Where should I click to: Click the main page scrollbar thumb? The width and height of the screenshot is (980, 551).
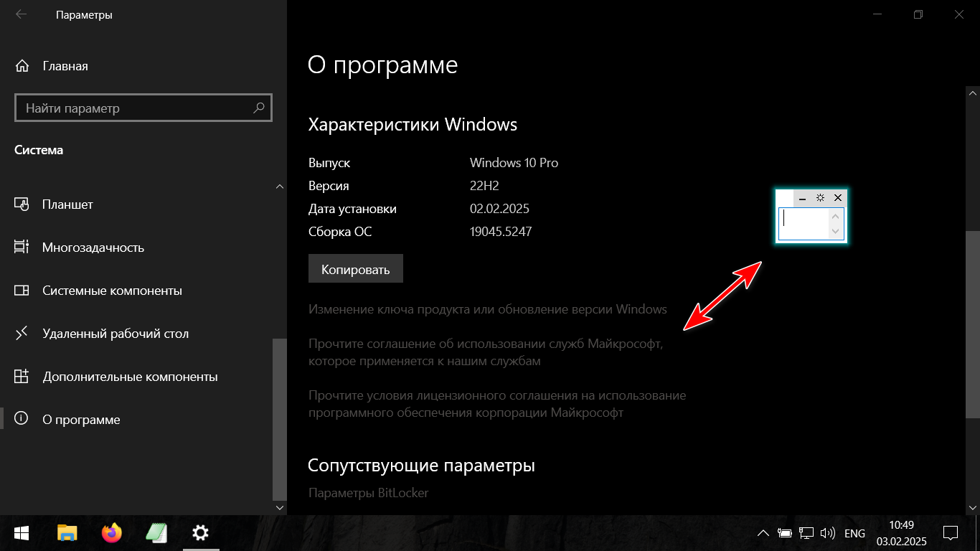click(x=973, y=324)
